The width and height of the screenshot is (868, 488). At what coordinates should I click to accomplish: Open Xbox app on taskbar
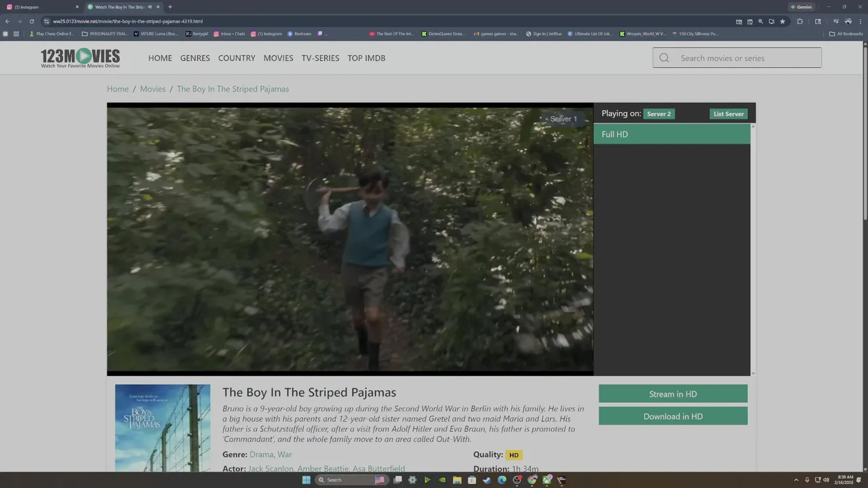click(x=547, y=480)
